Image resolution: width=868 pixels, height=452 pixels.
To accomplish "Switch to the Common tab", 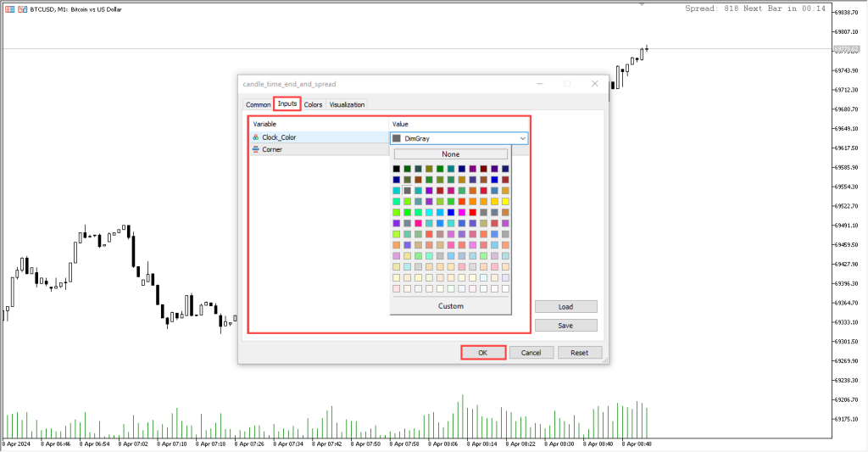I will pos(258,104).
